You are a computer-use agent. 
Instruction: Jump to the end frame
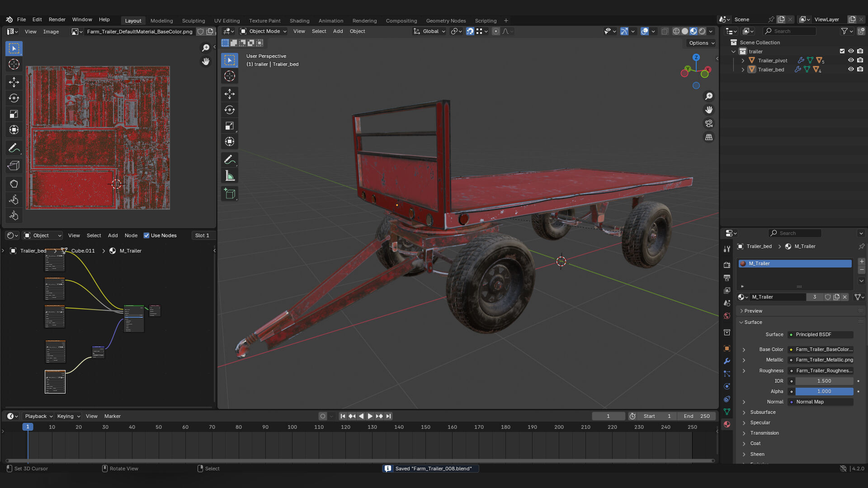coord(388,416)
